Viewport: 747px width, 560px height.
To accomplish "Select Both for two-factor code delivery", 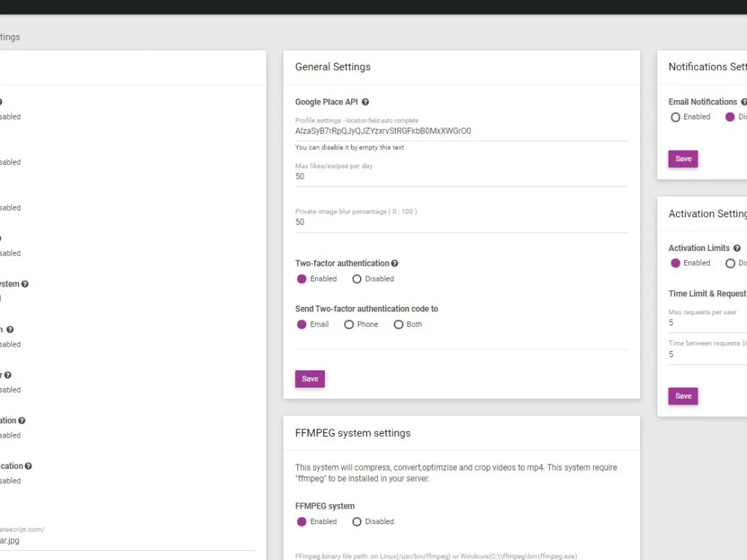I will tap(398, 324).
